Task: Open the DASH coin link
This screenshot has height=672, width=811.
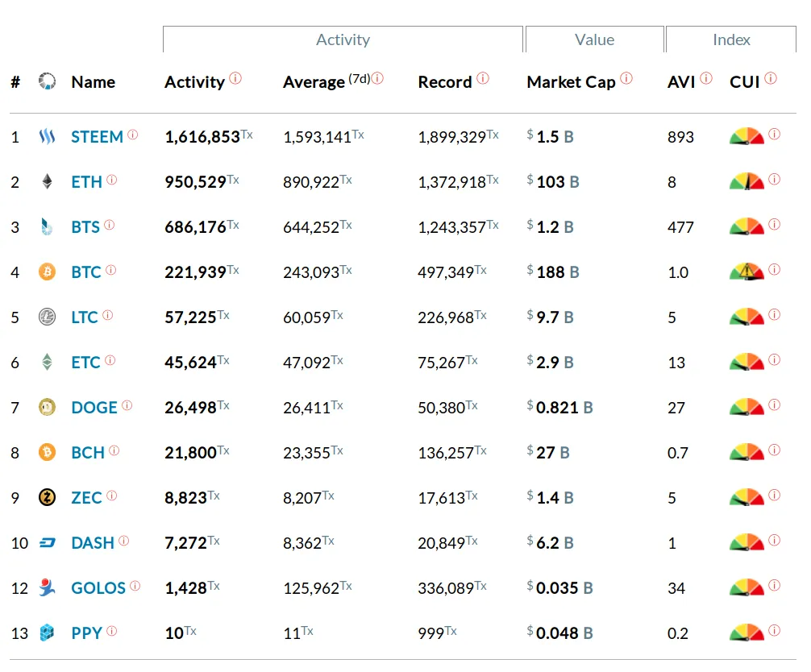Action: (93, 543)
